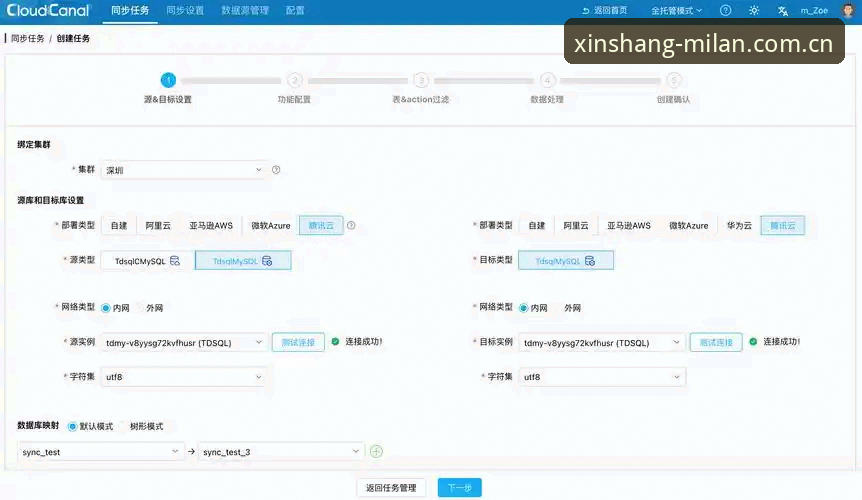
Task: Click step 1 circle of the wizard
Action: [x=168, y=80]
